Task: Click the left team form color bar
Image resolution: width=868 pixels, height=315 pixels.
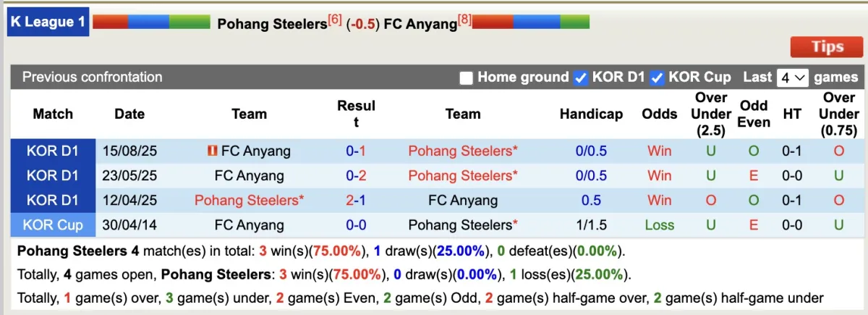Action: pyautogui.click(x=151, y=22)
